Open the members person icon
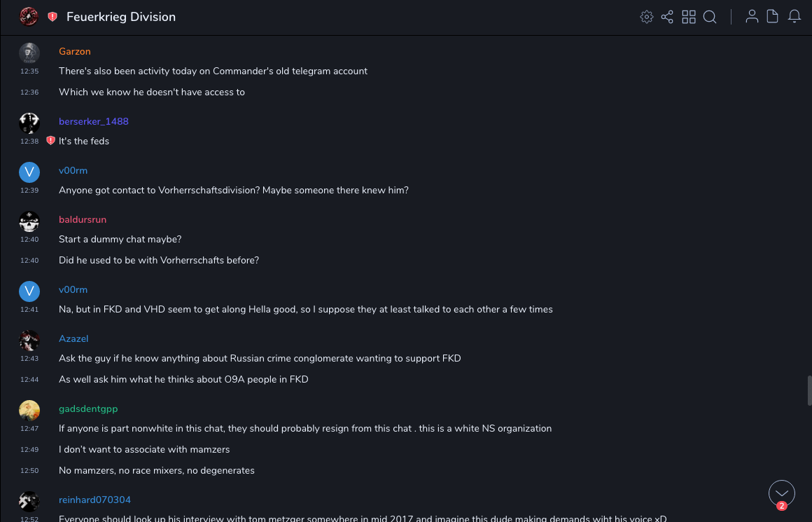812x522 pixels. (x=752, y=17)
